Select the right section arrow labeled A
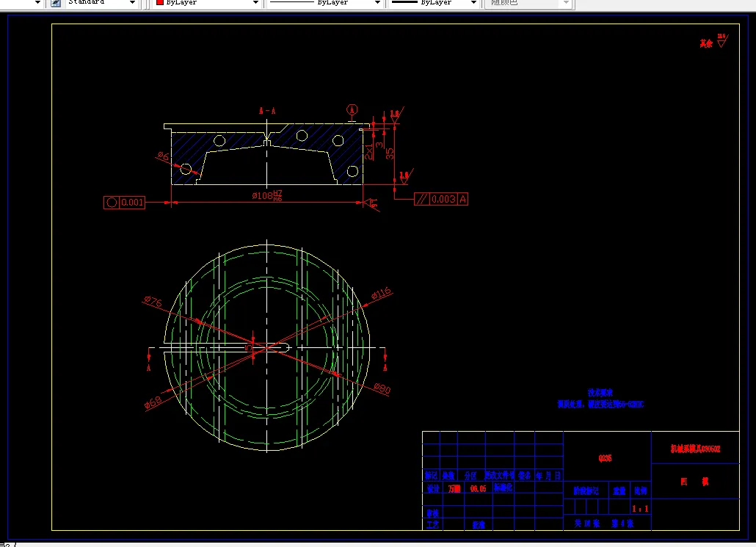Screen dimensions: 756x547 tap(385, 361)
